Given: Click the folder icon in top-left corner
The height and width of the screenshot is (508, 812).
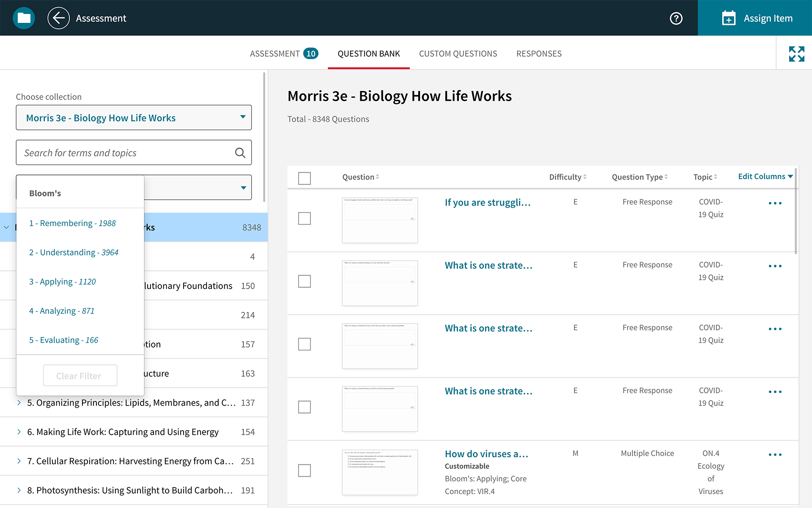Looking at the screenshot, I should coord(23,17).
